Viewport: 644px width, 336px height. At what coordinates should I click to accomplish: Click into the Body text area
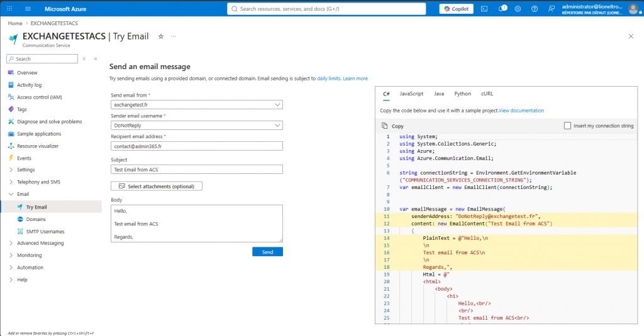tap(197, 224)
